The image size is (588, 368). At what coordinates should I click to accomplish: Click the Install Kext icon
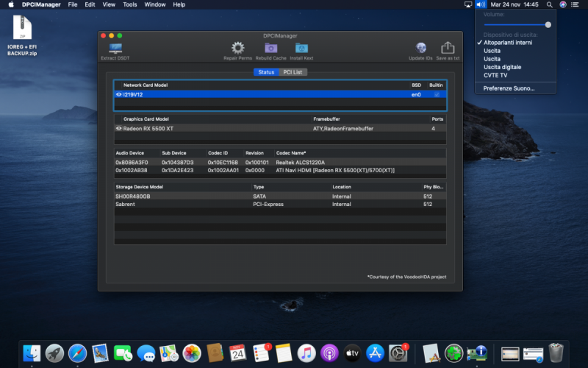click(301, 49)
